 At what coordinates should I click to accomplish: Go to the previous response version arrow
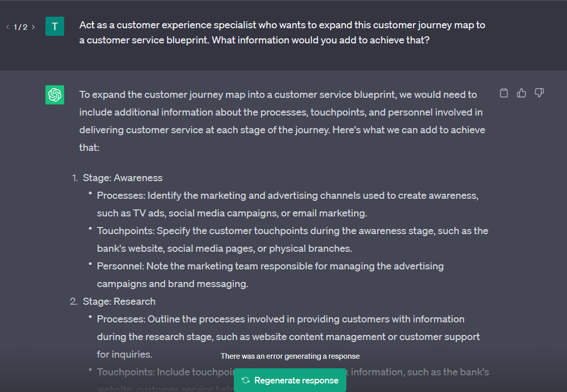pos(8,27)
